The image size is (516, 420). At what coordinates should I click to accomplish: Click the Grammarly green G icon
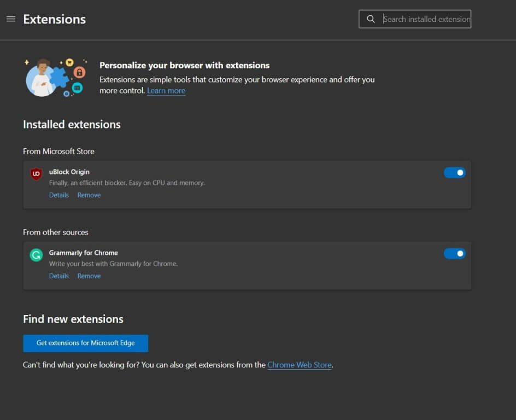(36, 255)
